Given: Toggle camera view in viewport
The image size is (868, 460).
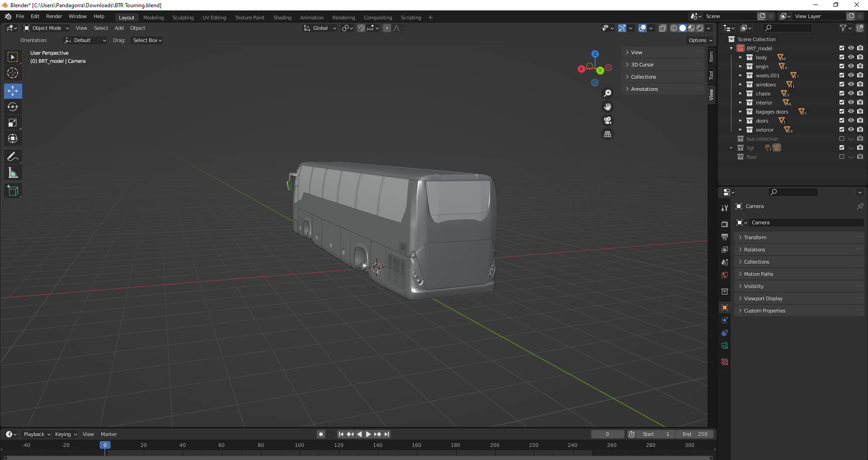Looking at the screenshot, I should [608, 120].
